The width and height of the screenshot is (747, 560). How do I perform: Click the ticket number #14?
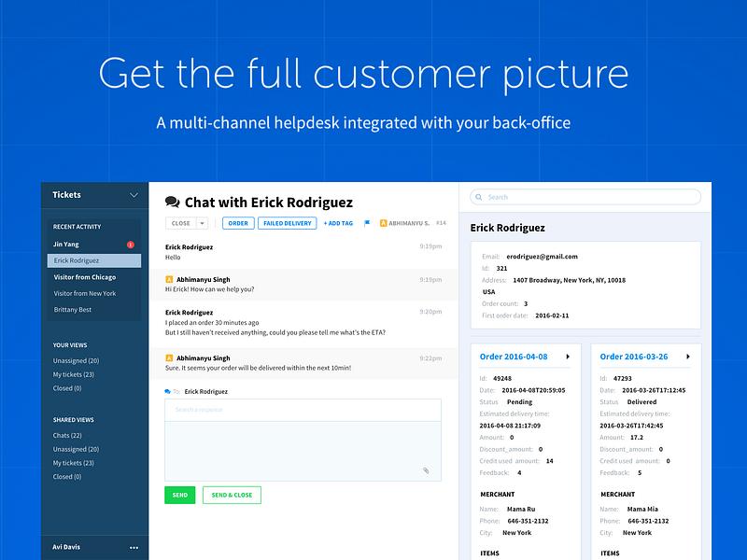point(441,223)
